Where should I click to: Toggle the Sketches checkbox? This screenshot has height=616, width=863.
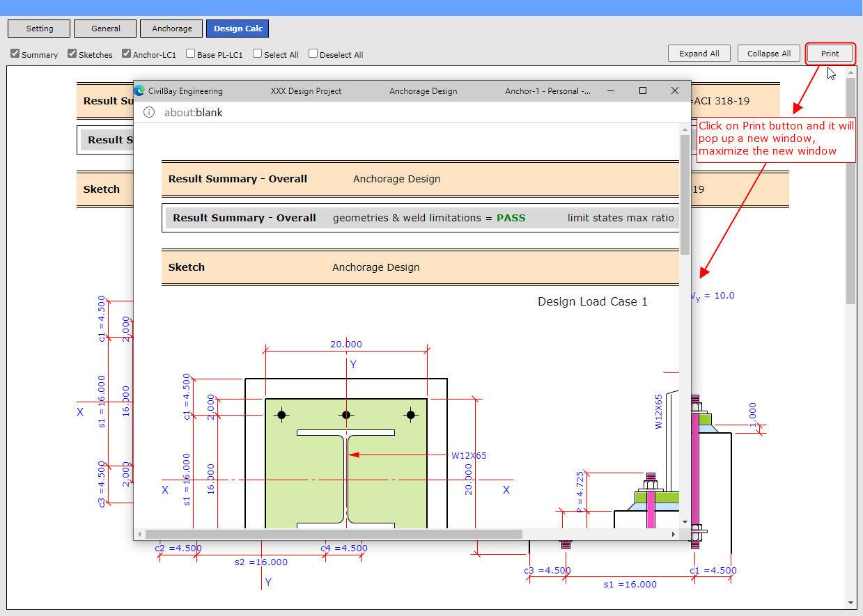(x=72, y=54)
